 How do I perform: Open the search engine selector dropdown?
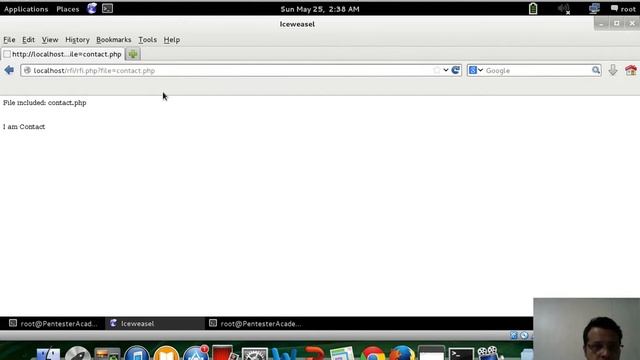[476, 70]
